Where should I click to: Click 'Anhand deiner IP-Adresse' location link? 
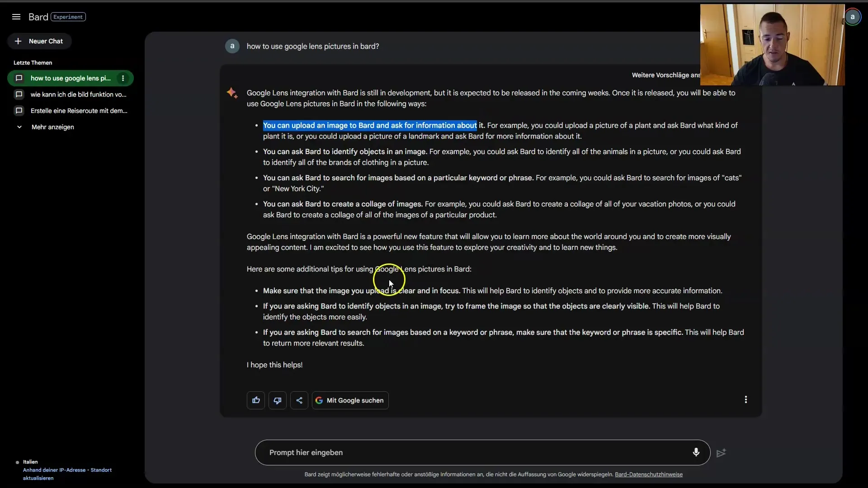click(x=54, y=470)
